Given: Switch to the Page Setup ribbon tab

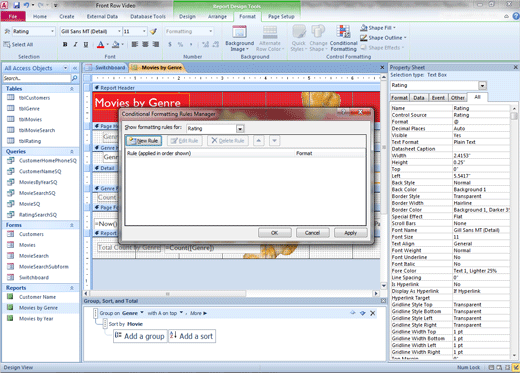Looking at the screenshot, I should pos(281,16).
